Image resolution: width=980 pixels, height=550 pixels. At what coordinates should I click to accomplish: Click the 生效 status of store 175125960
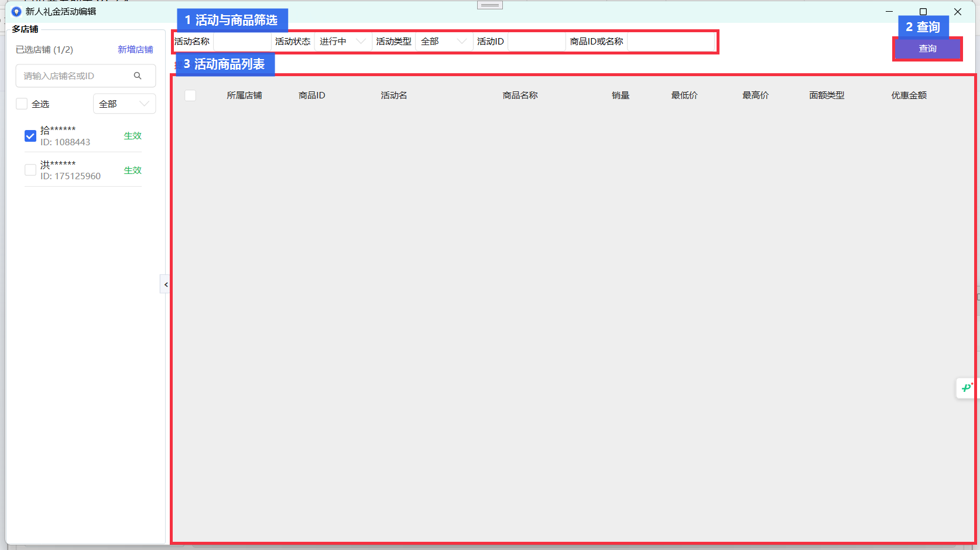point(133,170)
